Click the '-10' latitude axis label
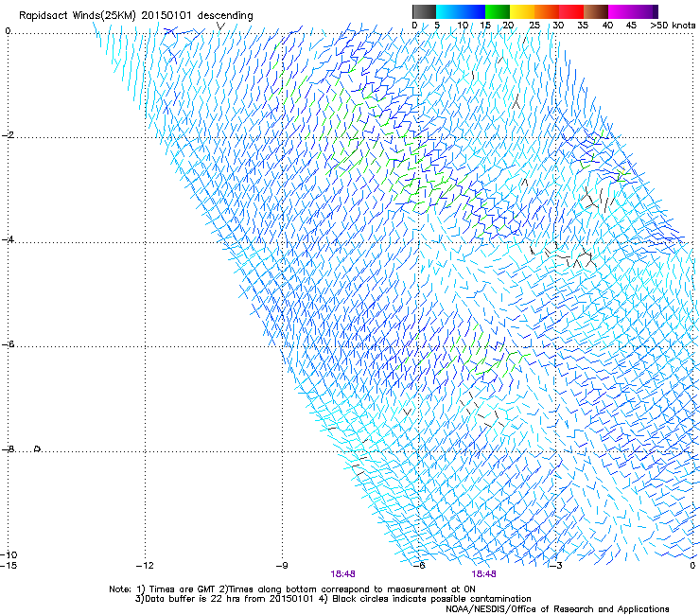Viewport: 700px width, 615px height. [x=9, y=555]
